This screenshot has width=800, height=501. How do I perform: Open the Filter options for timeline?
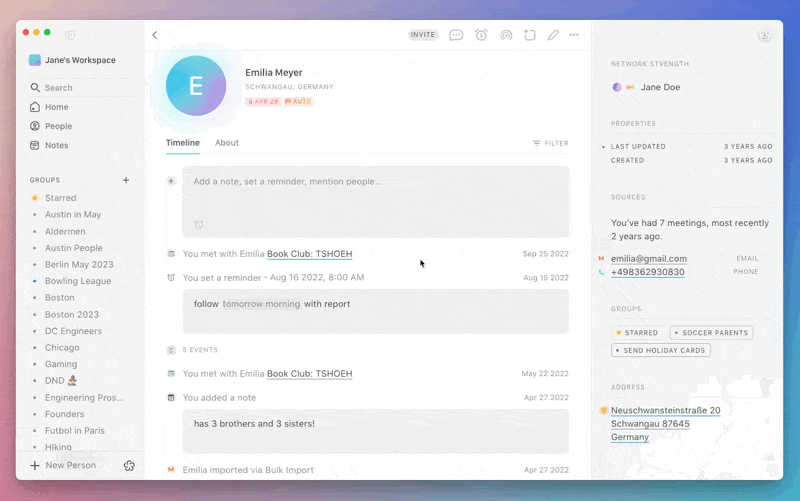click(x=551, y=143)
